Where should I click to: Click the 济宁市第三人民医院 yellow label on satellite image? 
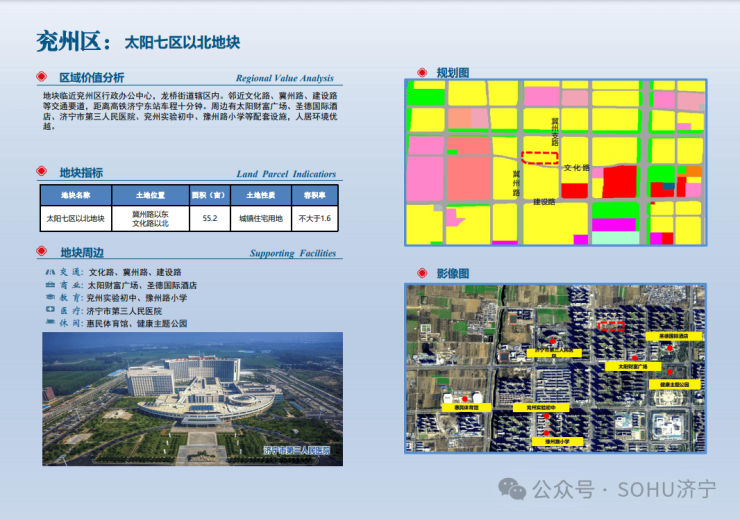pos(554,352)
